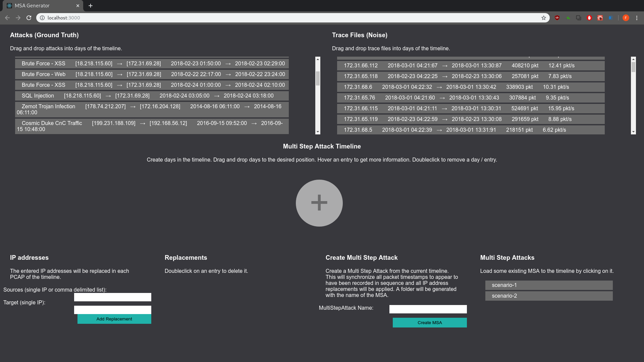Reload the page with the refresh icon
Image resolution: width=644 pixels, height=362 pixels.
pyautogui.click(x=29, y=18)
